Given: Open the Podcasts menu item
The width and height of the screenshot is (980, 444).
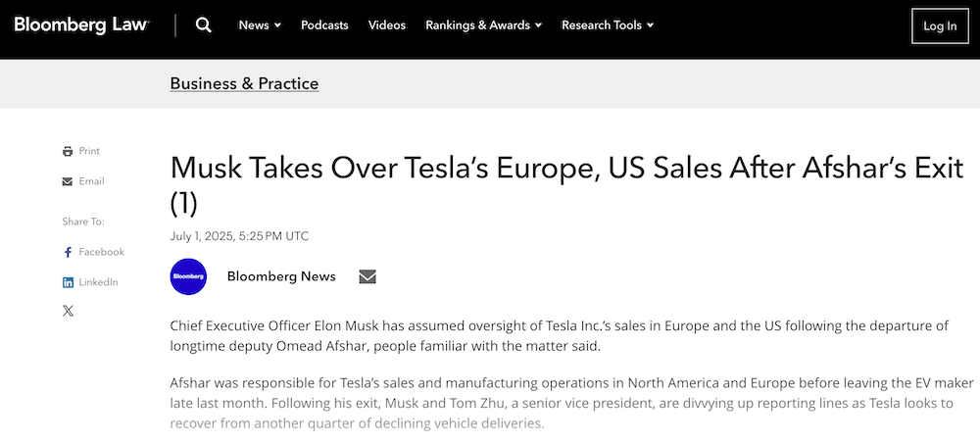Looking at the screenshot, I should click(x=324, y=25).
